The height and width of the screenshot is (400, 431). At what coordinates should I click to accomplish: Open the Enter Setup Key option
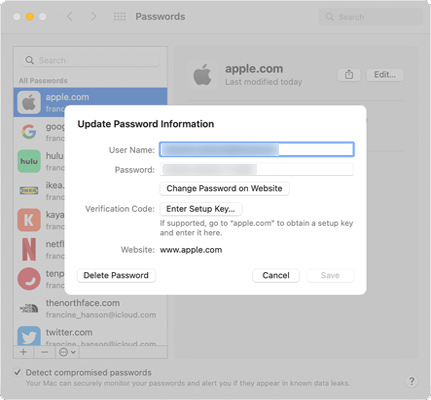tap(201, 209)
